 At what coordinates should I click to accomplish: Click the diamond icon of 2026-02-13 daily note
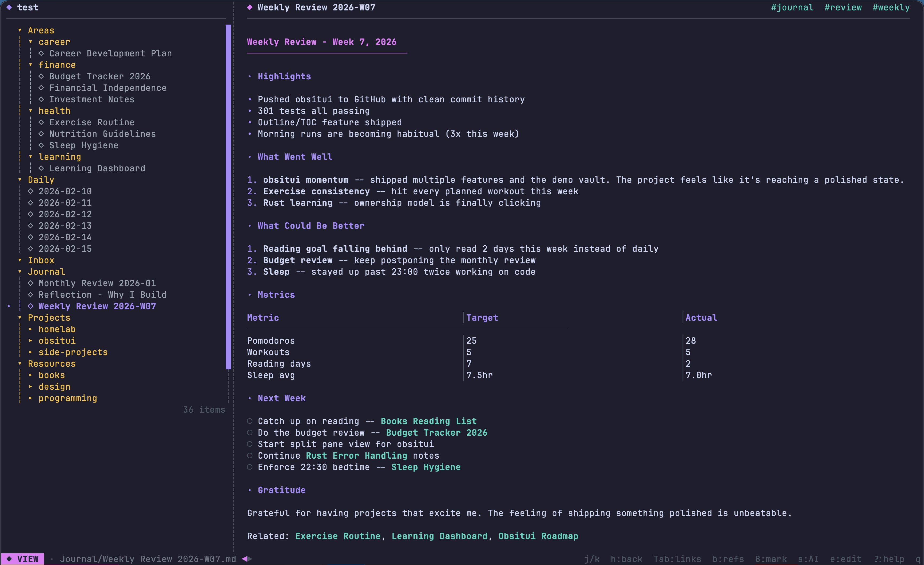tap(30, 226)
